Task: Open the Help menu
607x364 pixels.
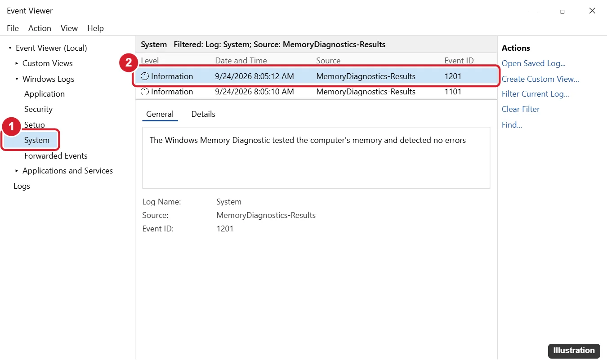Action: coord(95,28)
